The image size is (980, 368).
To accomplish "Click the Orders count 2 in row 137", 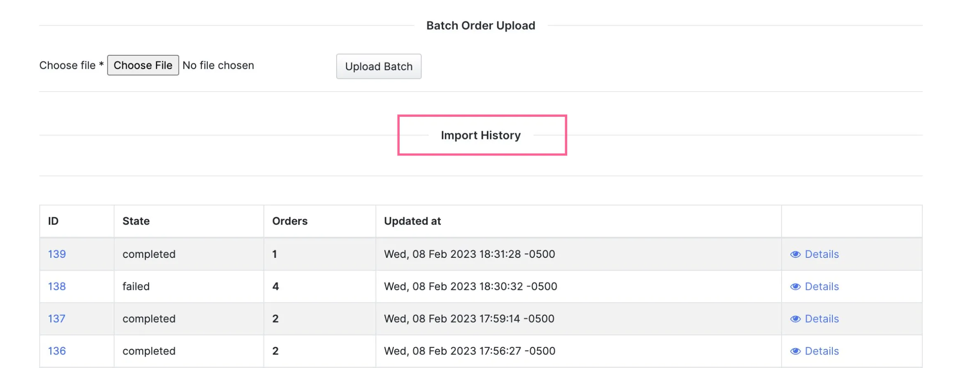I will click(276, 318).
